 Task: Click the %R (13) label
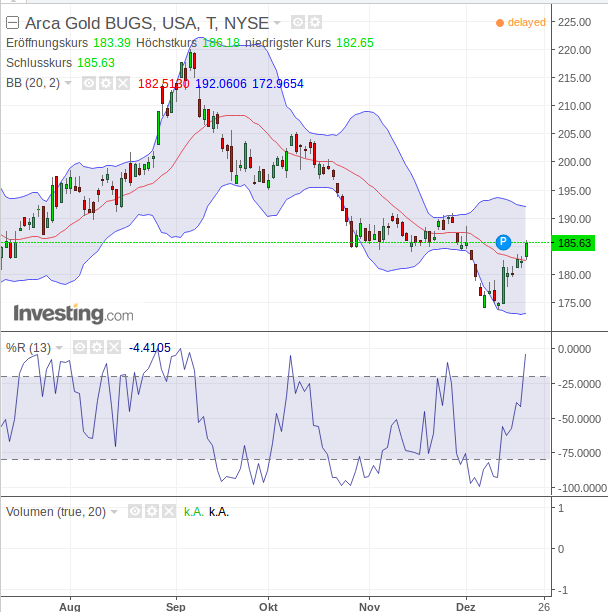click(28, 347)
